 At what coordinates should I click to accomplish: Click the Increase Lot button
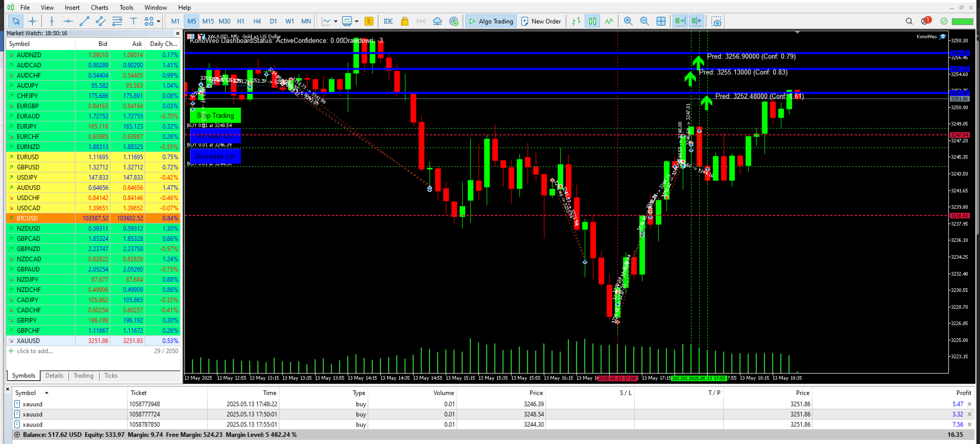215,136
